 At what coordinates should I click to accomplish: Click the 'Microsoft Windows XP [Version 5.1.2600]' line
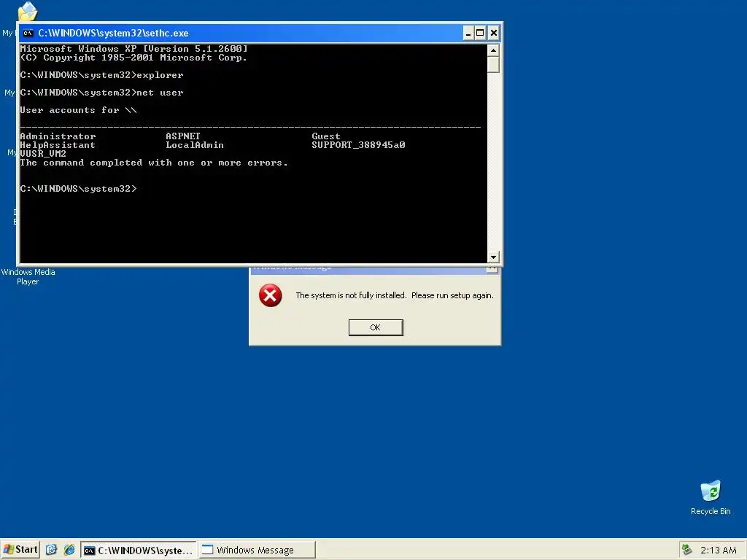(134, 49)
